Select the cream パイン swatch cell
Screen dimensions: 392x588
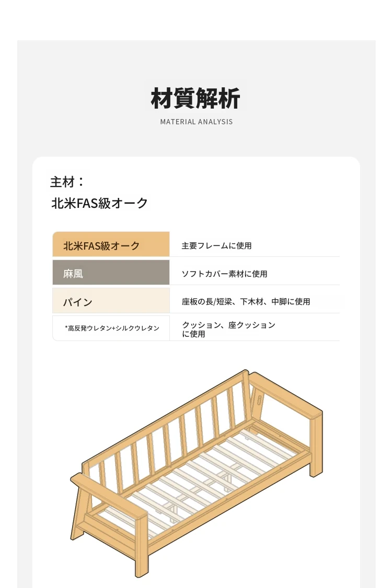[111, 300]
